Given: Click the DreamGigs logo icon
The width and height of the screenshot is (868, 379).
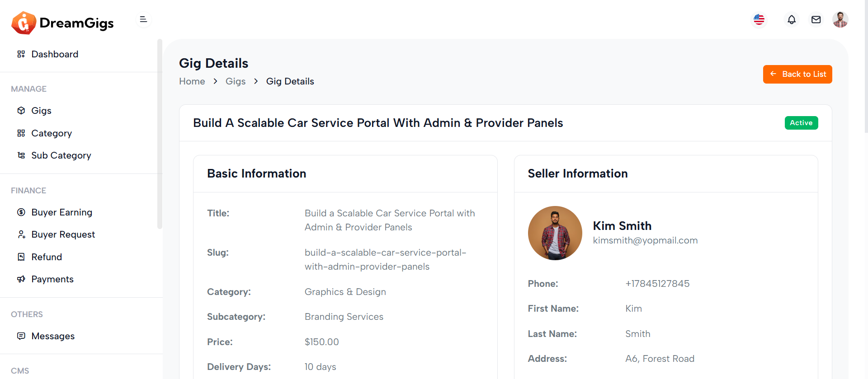Looking at the screenshot, I should click(x=24, y=23).
